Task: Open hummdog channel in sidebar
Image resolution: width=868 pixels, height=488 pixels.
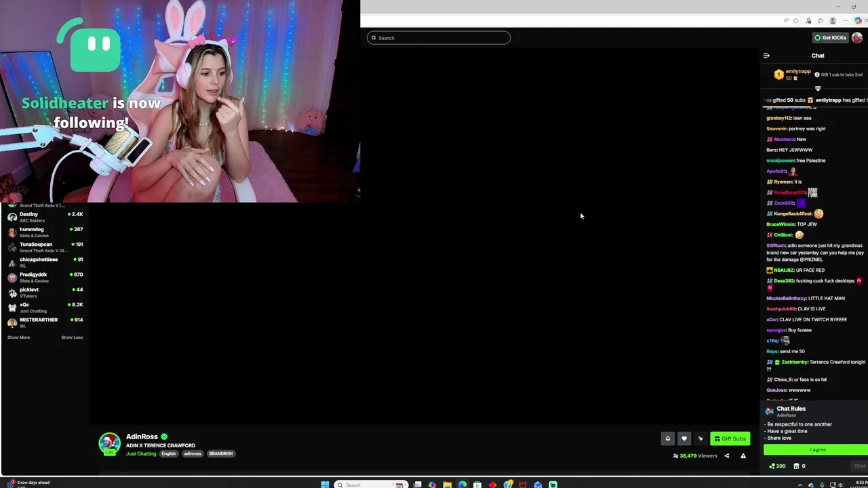Action: point(45,232)
